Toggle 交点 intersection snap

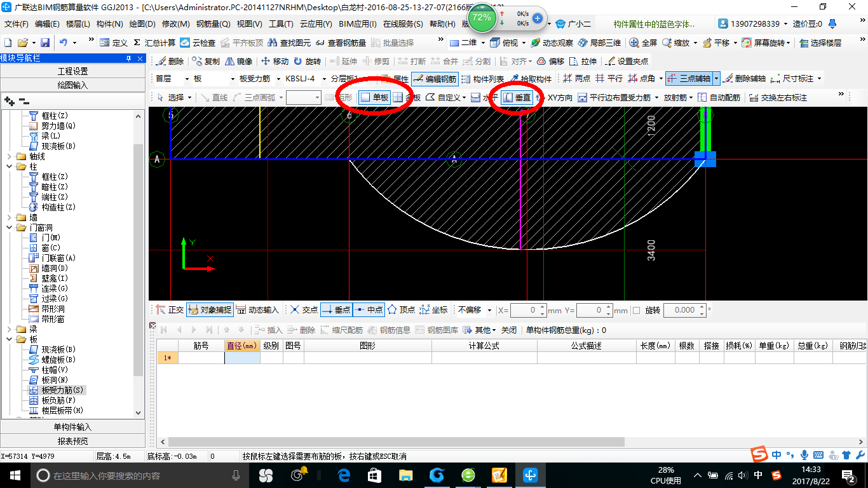303,310
